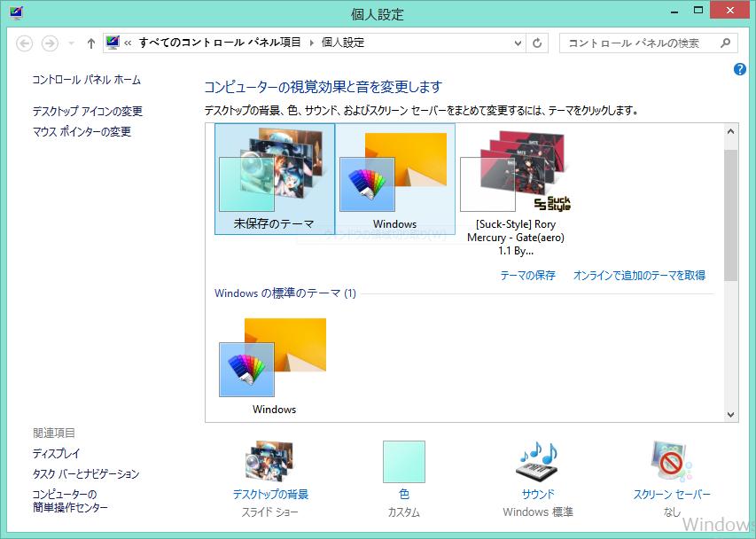756x539 pixels.
Task: Open the desktop background (デスクトップの背景) settings icon
Action: pyautogui.click(x=270, y=461)
